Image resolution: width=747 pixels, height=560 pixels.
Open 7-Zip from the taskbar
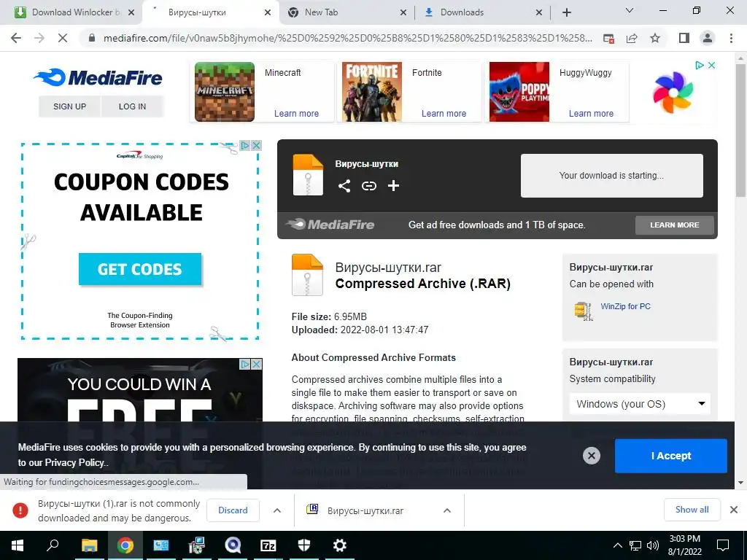[268, 545]
